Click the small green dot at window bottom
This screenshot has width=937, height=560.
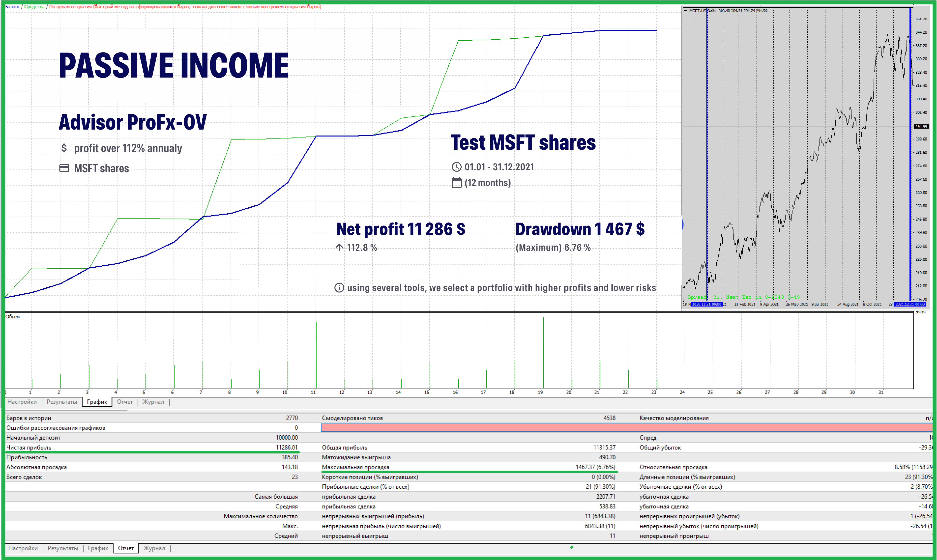click(x=572, y=547)
